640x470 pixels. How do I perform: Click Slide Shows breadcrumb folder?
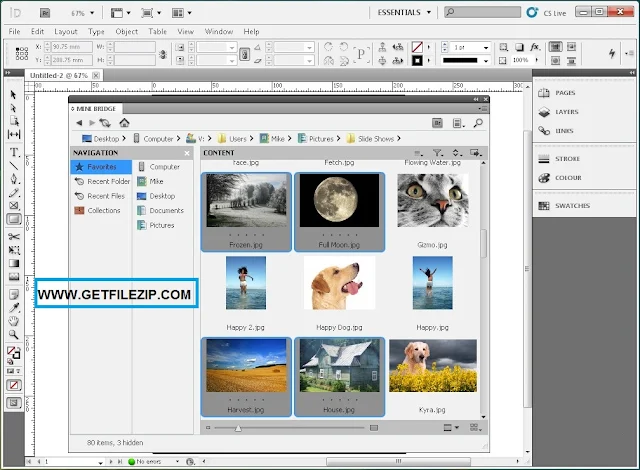point(370,139)
